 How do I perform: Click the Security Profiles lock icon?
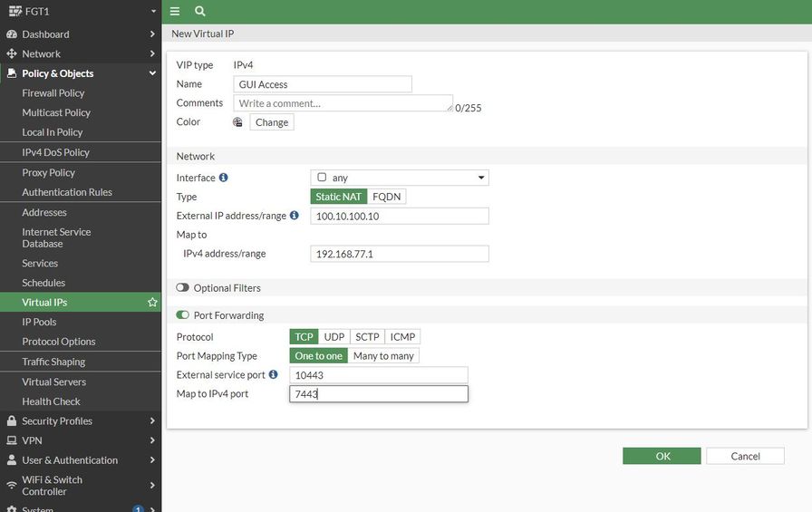[12, 420]
